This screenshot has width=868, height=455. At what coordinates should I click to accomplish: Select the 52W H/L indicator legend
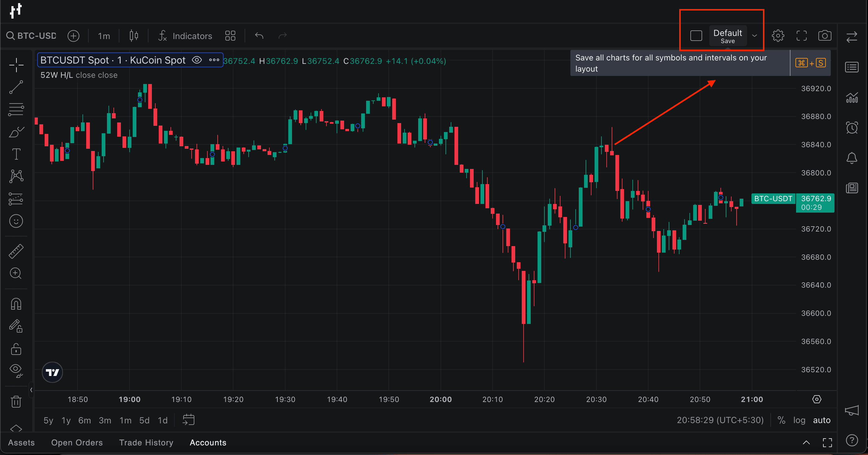click(79, 75)
